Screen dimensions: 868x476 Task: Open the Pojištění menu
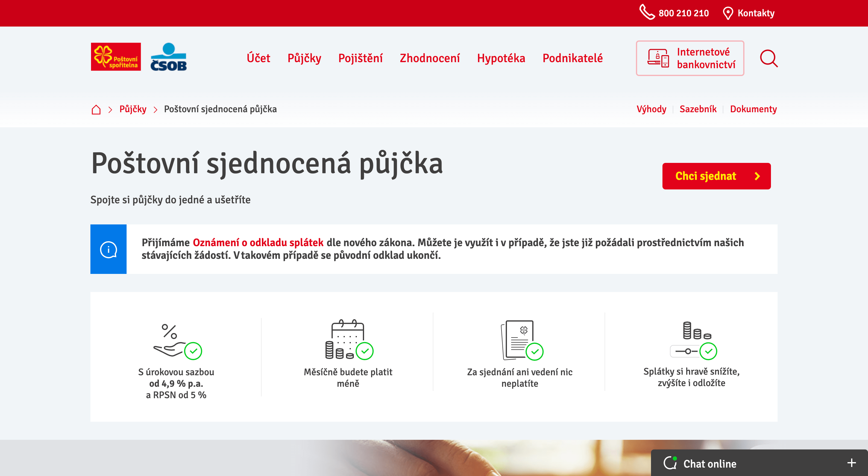click(360, 59)
